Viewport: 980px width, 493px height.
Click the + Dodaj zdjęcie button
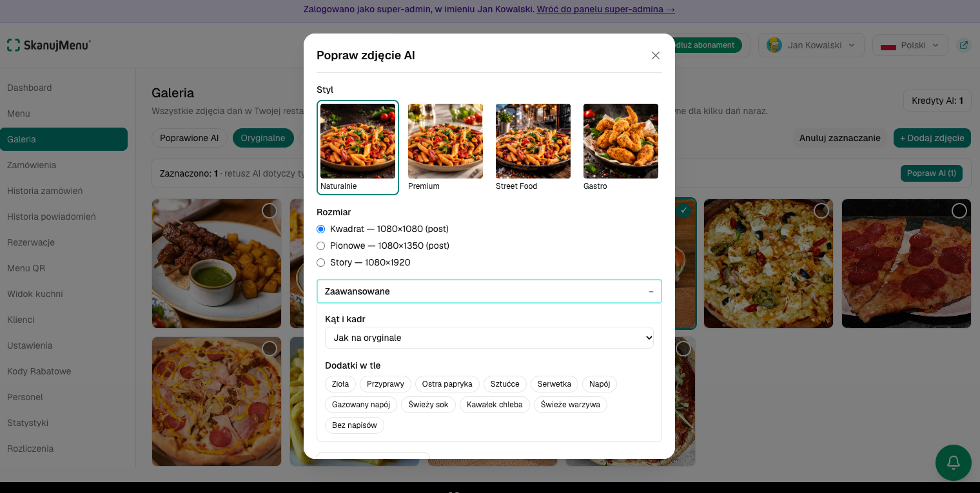click(932, 138)
